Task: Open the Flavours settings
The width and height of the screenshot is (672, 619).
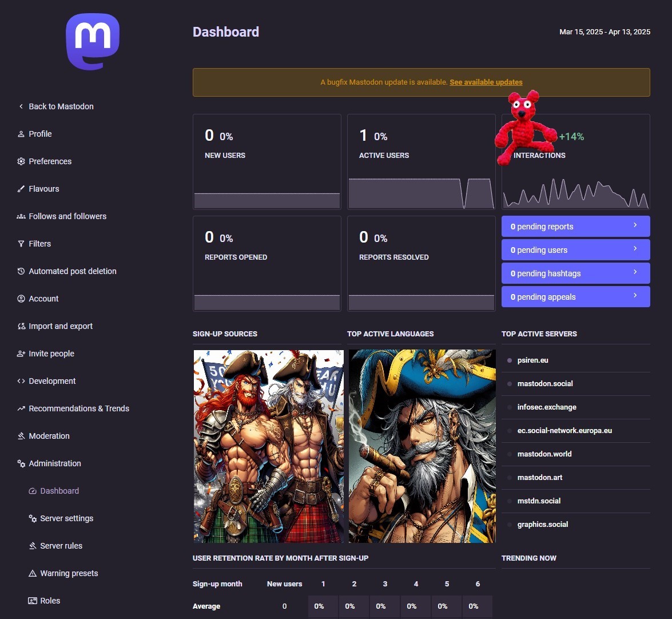Action: point(43,189)
